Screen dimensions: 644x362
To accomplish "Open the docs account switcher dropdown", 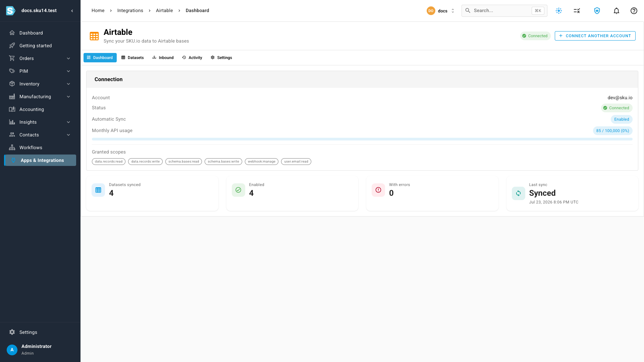I will (441, 11).
